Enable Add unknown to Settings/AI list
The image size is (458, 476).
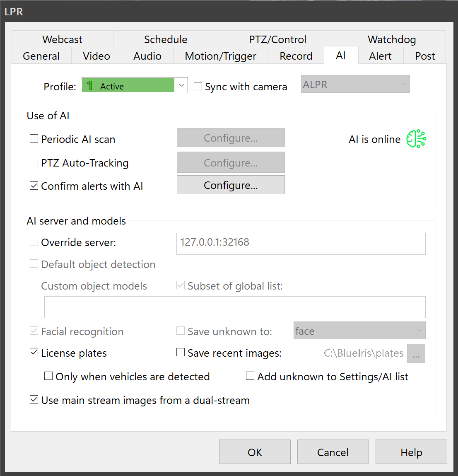250,376
